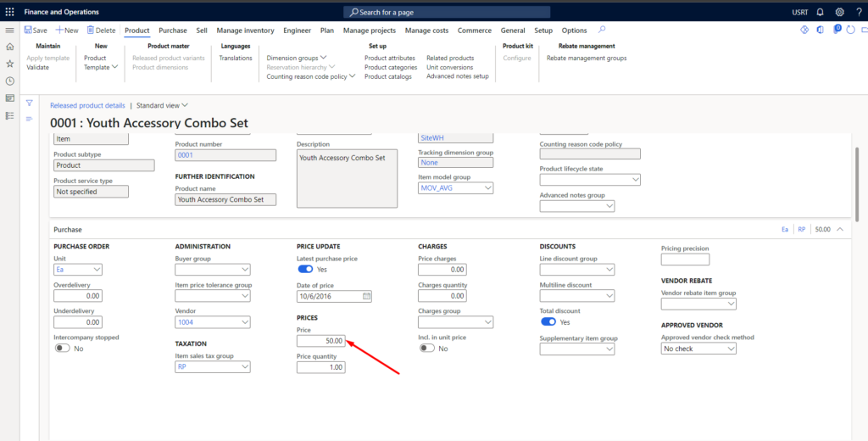The width and height of the screenshot is (868, 441).
Task: Click the Pricing precision field
Action: point(685,260)
